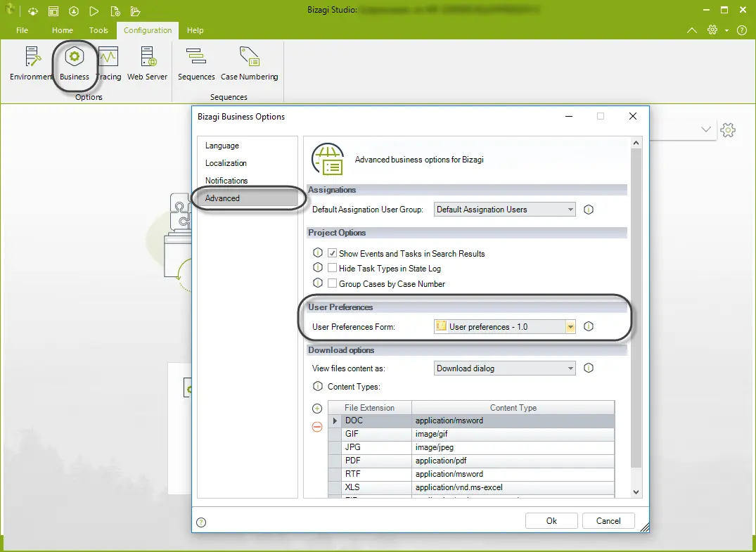
Task: Open Case Numbering in the ribbon
Action: pyautogui.click(x=249, y=63)
